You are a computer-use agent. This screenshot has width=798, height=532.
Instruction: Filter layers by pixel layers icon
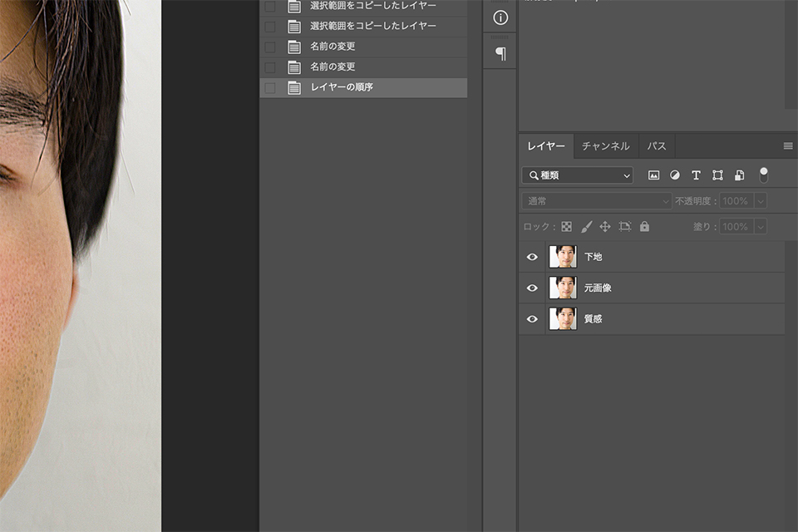click(x=653, y=175)
